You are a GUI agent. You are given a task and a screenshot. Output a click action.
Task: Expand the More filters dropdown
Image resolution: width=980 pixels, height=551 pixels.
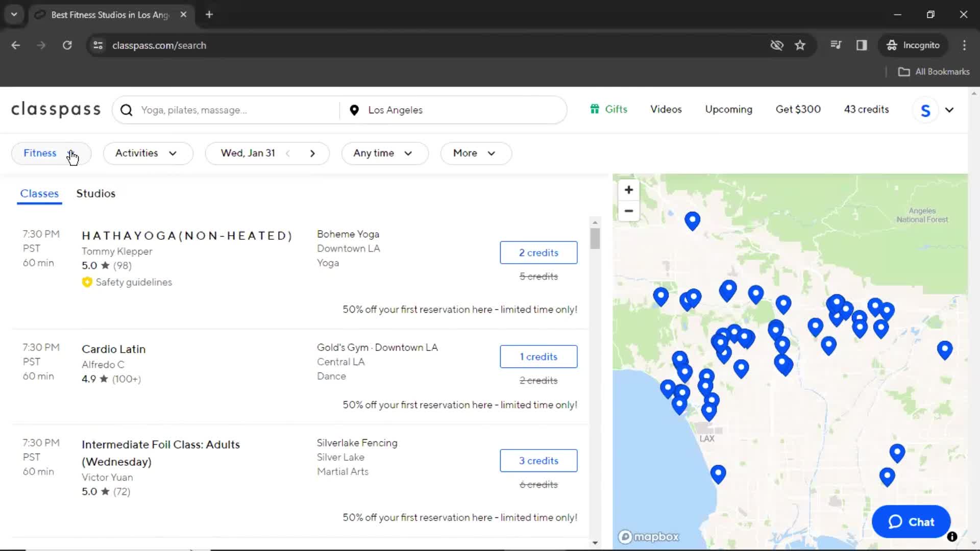476,153
